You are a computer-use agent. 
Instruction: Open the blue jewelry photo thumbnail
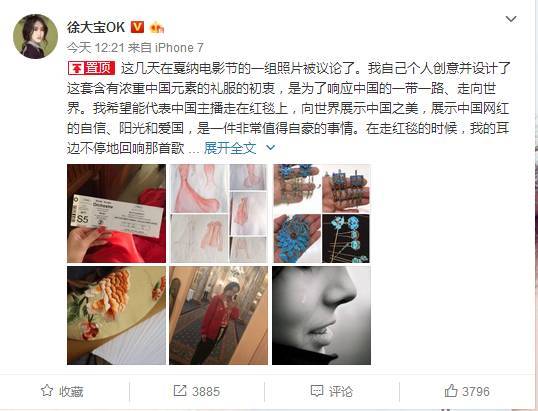[x=321, y=213]
